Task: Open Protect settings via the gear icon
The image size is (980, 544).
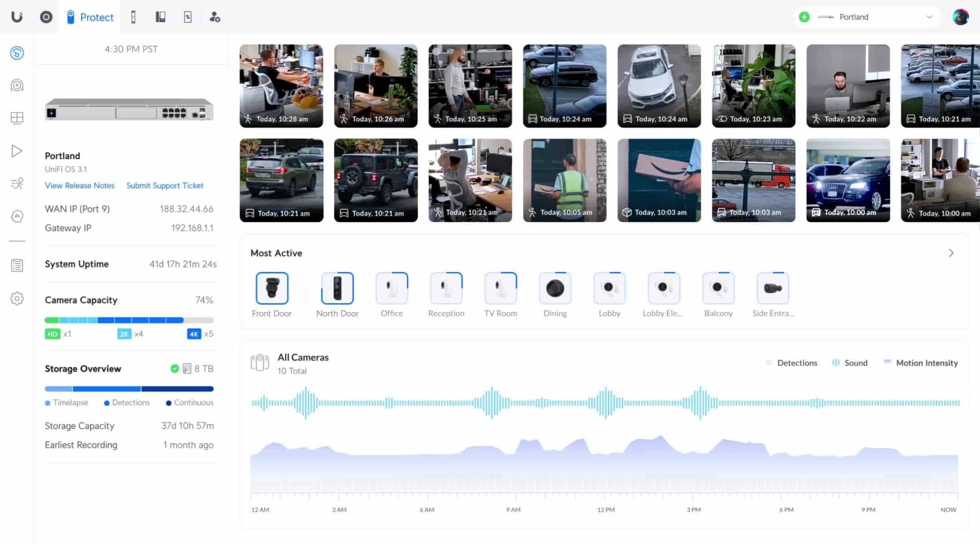Action: point(17,298)
